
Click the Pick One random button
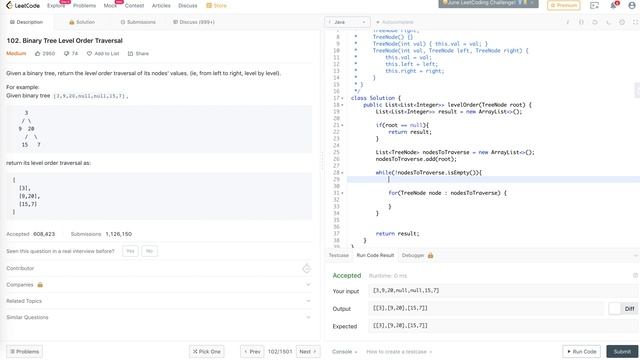207,351
